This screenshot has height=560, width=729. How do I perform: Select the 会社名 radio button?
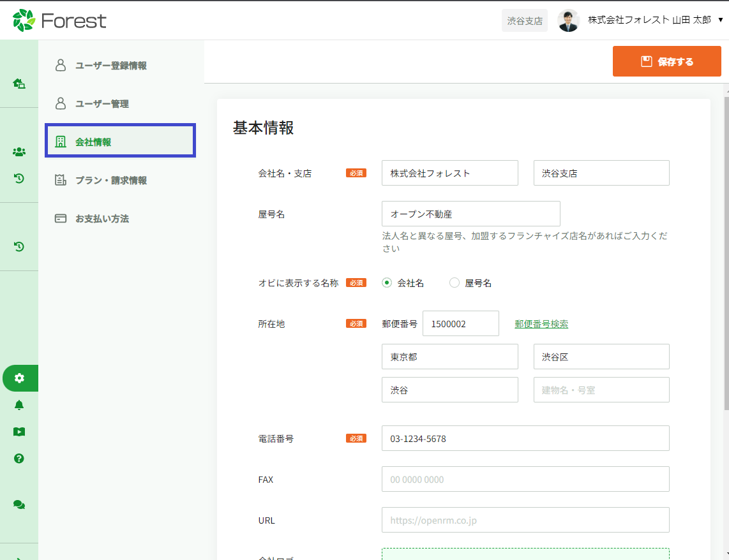pos(387,283)
